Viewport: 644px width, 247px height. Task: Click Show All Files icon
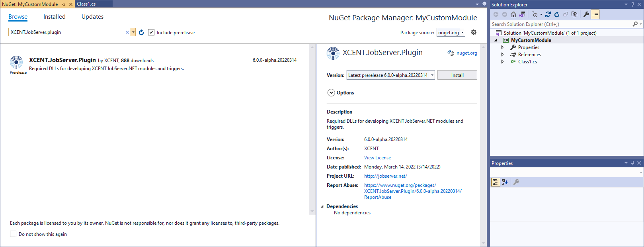574,14
